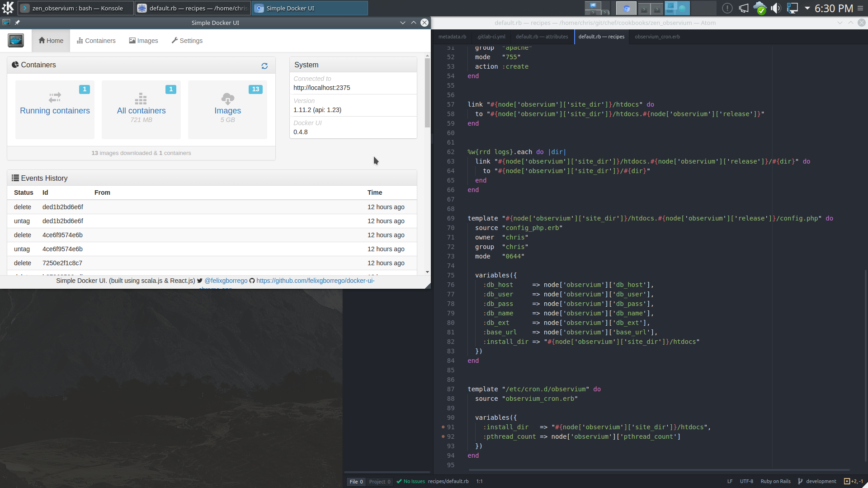The height and width of the screenshot is (488, 868).
Task: Click the Docker UI whale logo
Action: point(16,41)
